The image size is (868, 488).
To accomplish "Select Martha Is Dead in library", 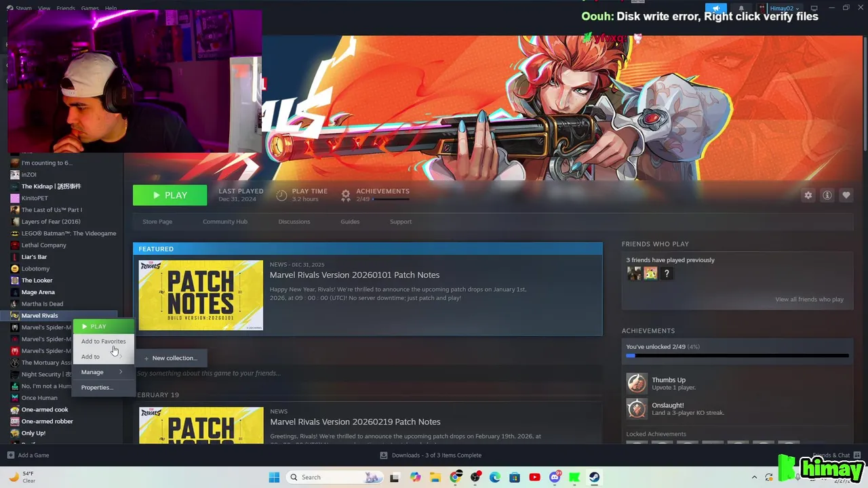I will tap(42, 304).
